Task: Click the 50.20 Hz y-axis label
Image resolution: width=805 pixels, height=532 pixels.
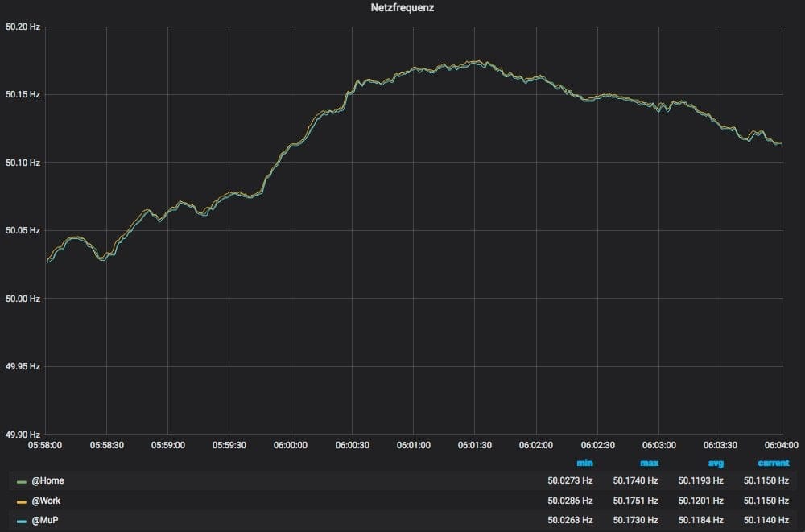Action: pos(23,27)
